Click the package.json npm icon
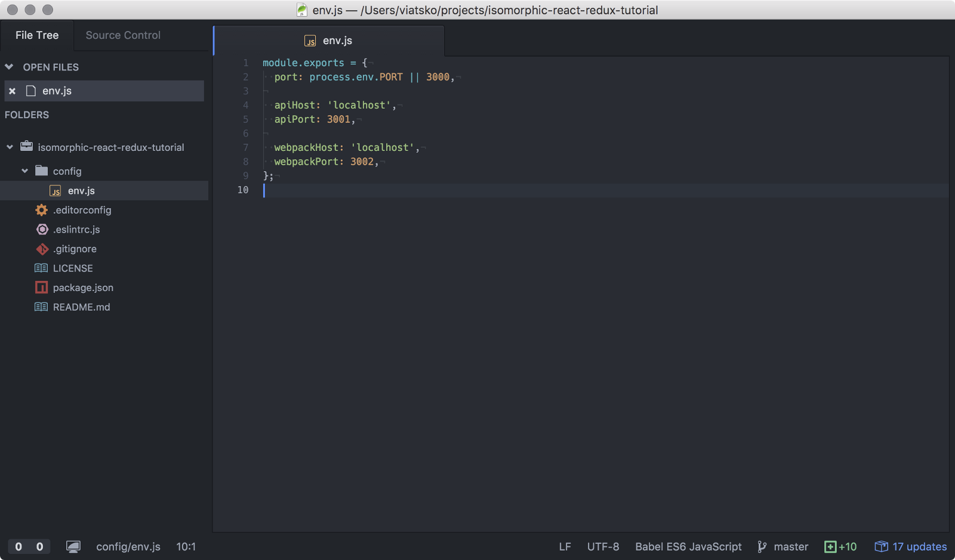955x560 pixels. pos(41,287)
